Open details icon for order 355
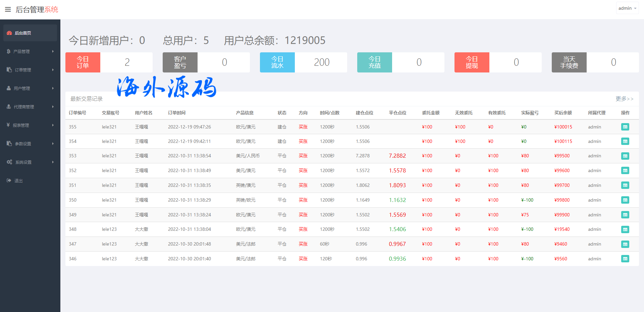 point(625,127)
